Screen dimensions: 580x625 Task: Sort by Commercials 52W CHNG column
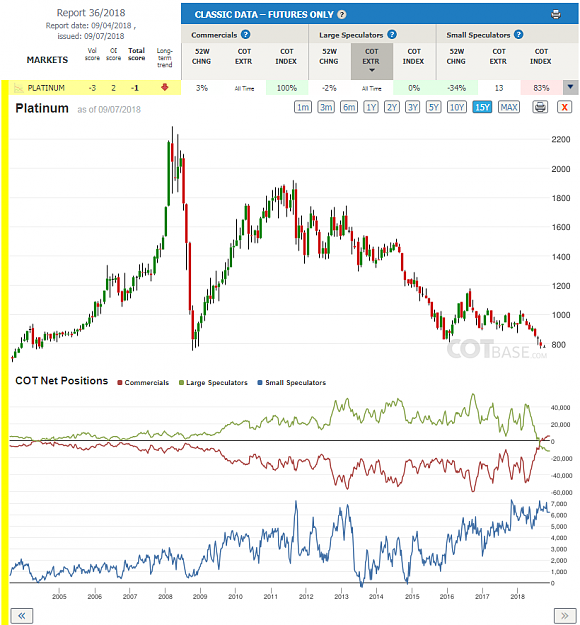coord(202,56)
